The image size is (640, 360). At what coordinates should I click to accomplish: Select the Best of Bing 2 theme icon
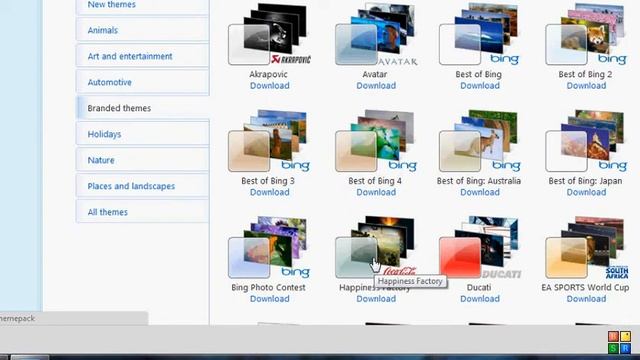click(x=586, y=34)
